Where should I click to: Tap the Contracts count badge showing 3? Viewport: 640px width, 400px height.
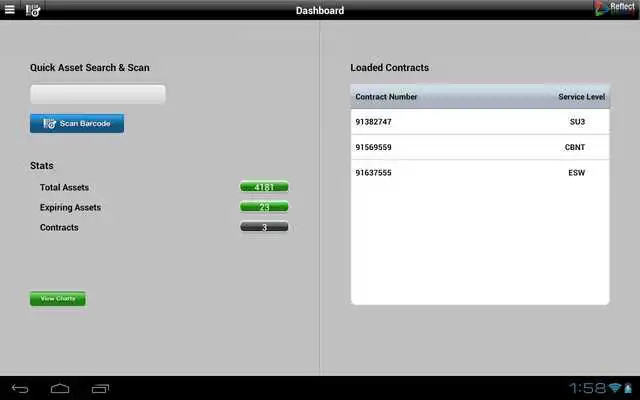click(x=264, y=227)
